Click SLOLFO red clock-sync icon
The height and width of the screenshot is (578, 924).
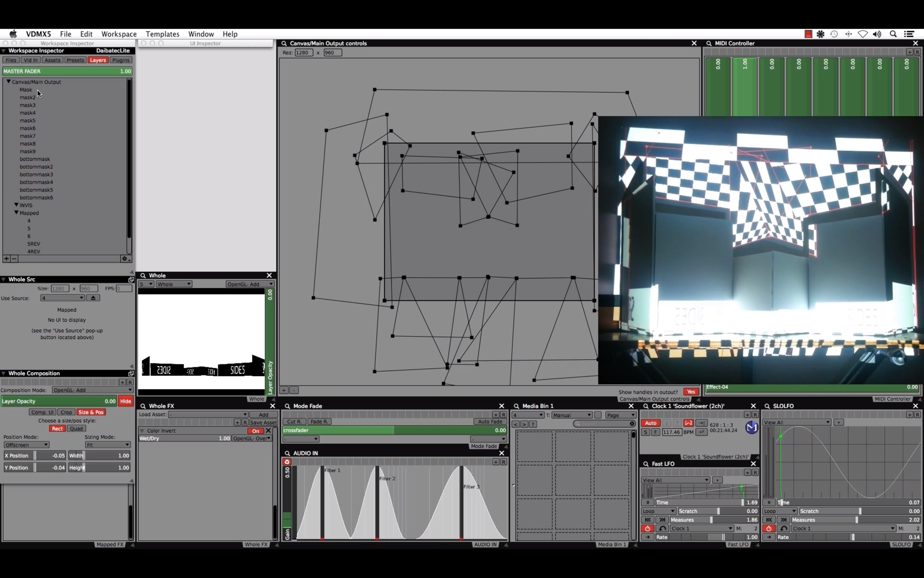(769, 528)
